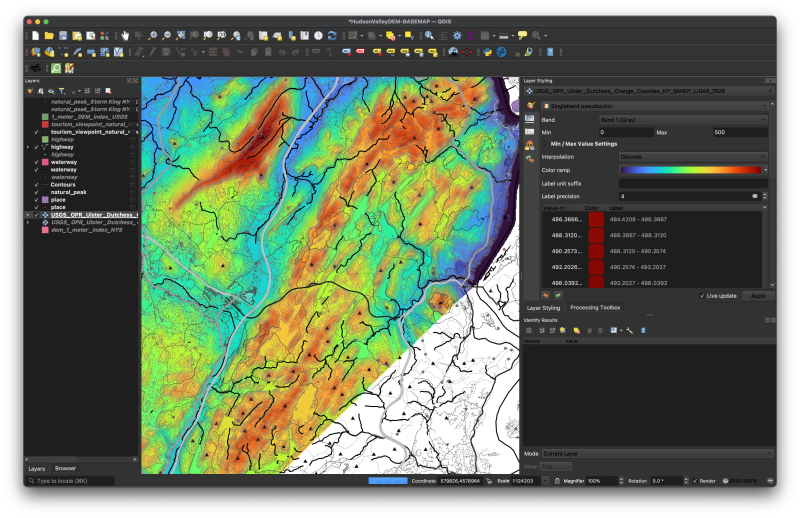Open the Interpolation Discrete dropdown
This screenshot has height=518, width=800.
(693, 157)
